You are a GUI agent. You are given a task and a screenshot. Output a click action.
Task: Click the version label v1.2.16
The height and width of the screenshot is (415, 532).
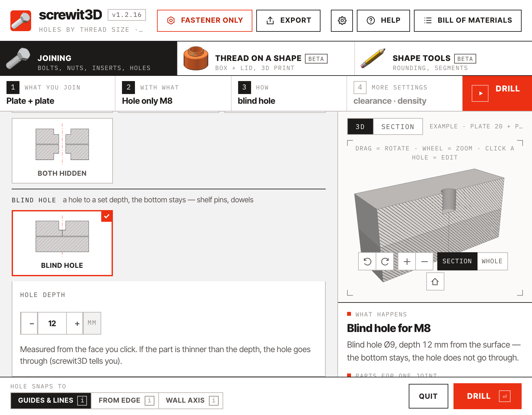point(127,15)
